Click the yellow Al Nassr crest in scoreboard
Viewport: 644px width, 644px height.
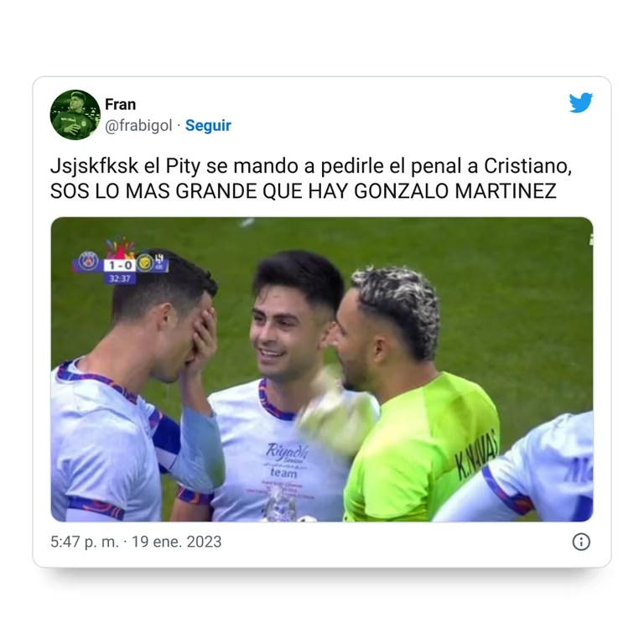tap(144, 262)
